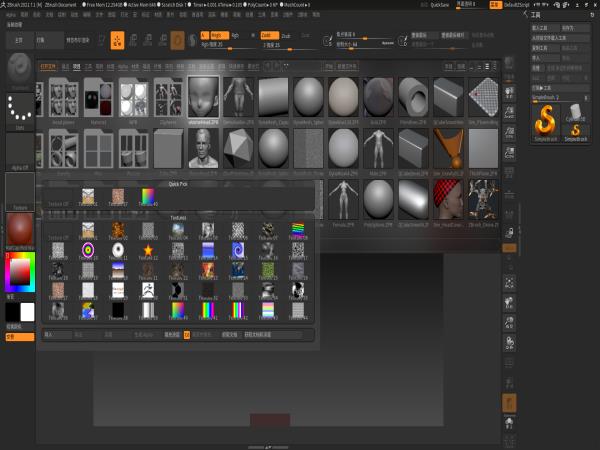Open the Alpha menu
The height and width of the screenshot is (450, 600).
[x=11, y=15]
